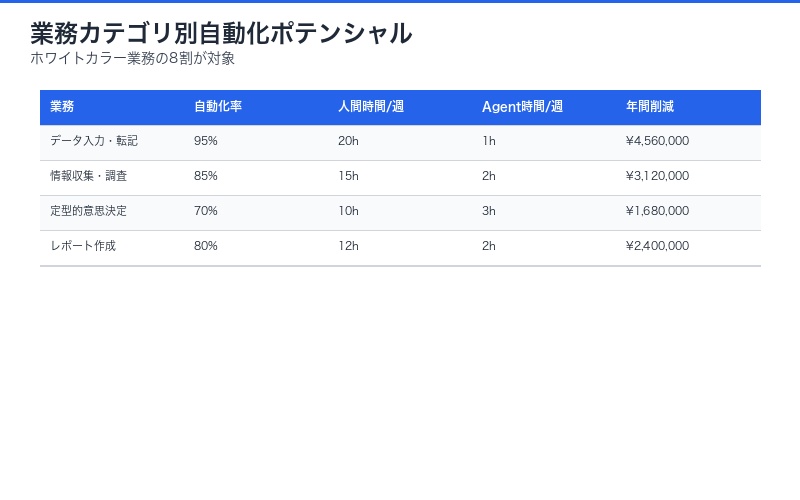Viewport: 800px width, 500px height.
Task: Select the 3h Agent time cell
Action: pos(489,211)
